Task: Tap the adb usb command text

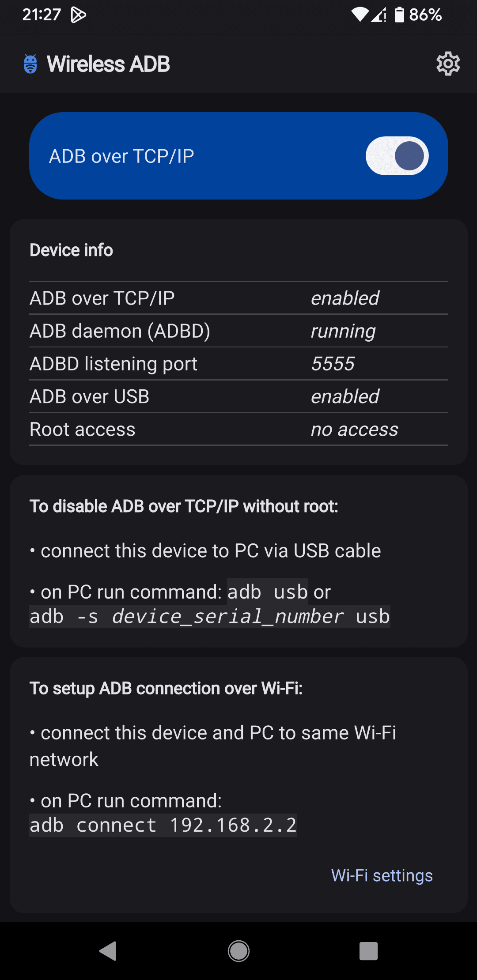Action: [x=267, y=592]
